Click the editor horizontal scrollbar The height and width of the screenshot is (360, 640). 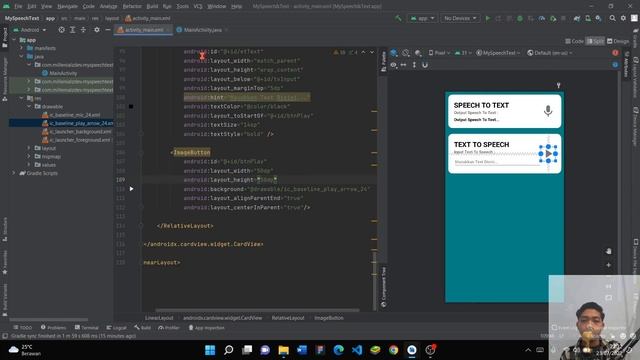pyautogui.click(x=257, y=310)
